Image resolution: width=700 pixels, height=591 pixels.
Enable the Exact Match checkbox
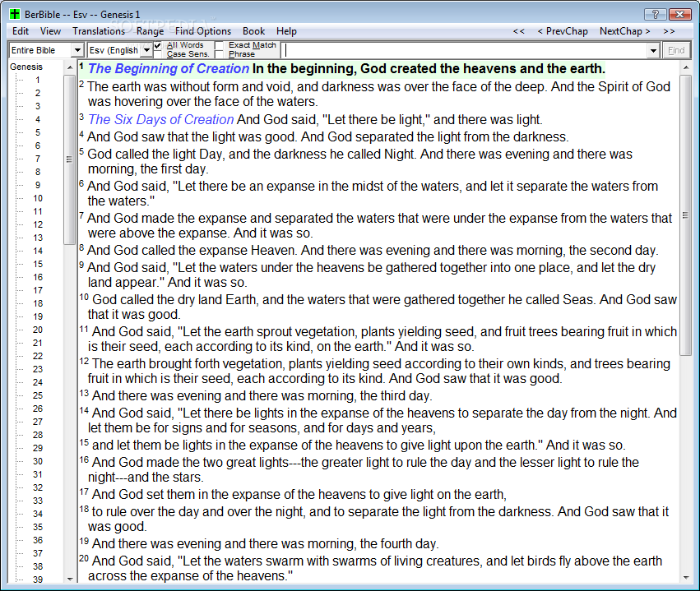click(x=219, y=45)
